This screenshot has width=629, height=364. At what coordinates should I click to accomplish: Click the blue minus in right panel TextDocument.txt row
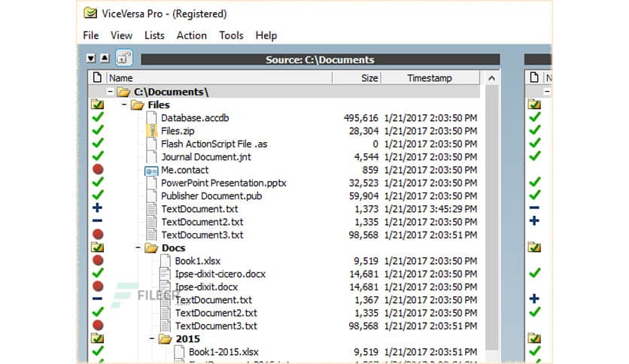[534, 208]
